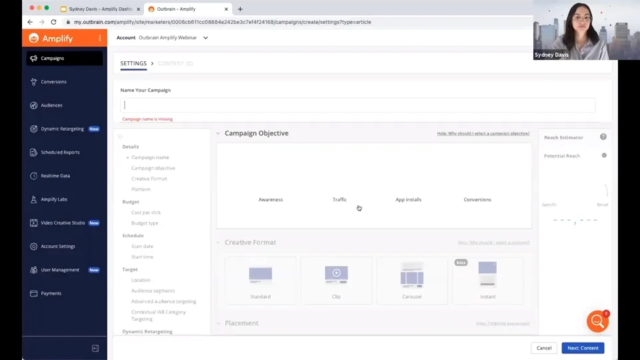Open Dynamic Retargeting icon in sidebar

33,129
